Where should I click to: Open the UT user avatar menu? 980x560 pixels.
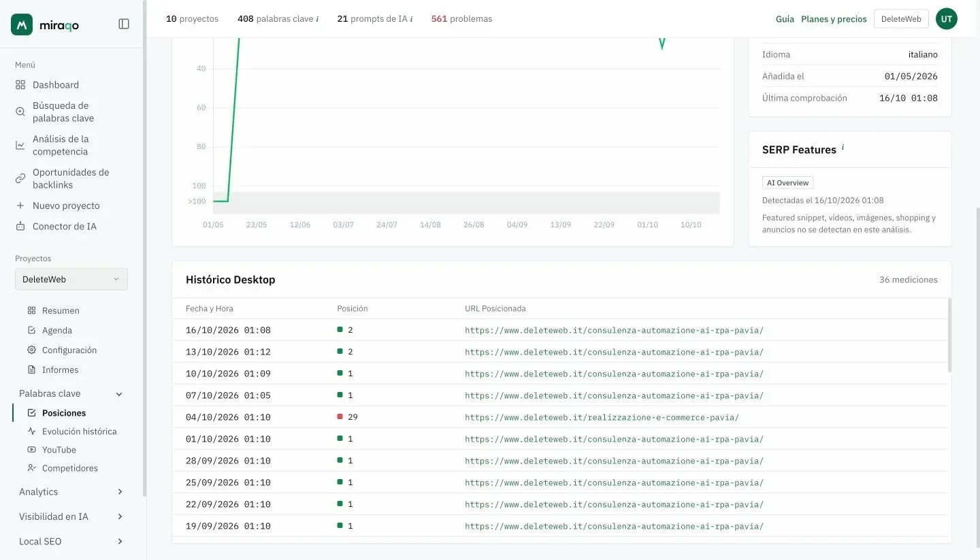(x=947, y=19)
